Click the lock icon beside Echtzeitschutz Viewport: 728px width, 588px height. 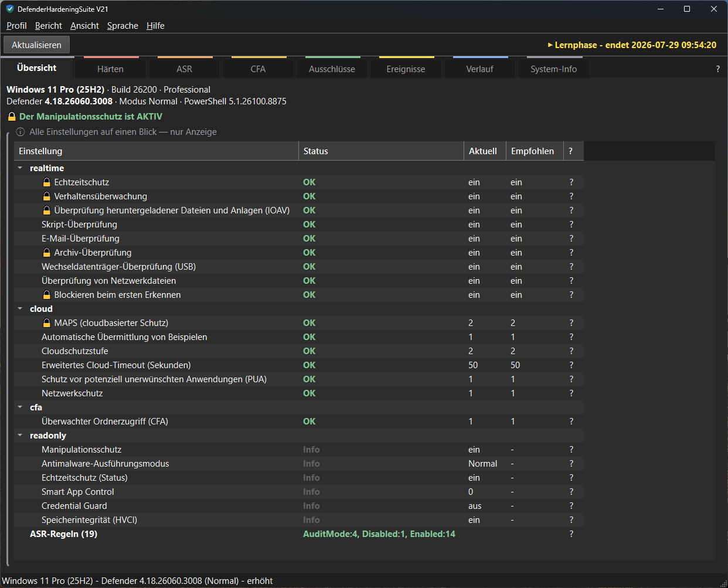46,182
